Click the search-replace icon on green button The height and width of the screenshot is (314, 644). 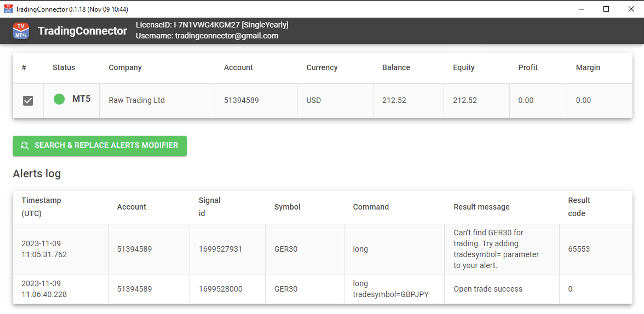(25, 146)
